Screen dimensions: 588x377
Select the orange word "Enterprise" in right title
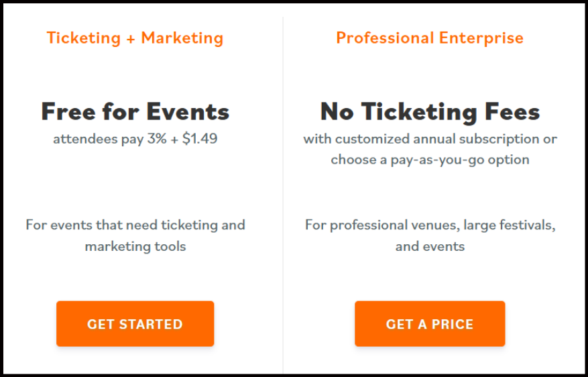480,38
